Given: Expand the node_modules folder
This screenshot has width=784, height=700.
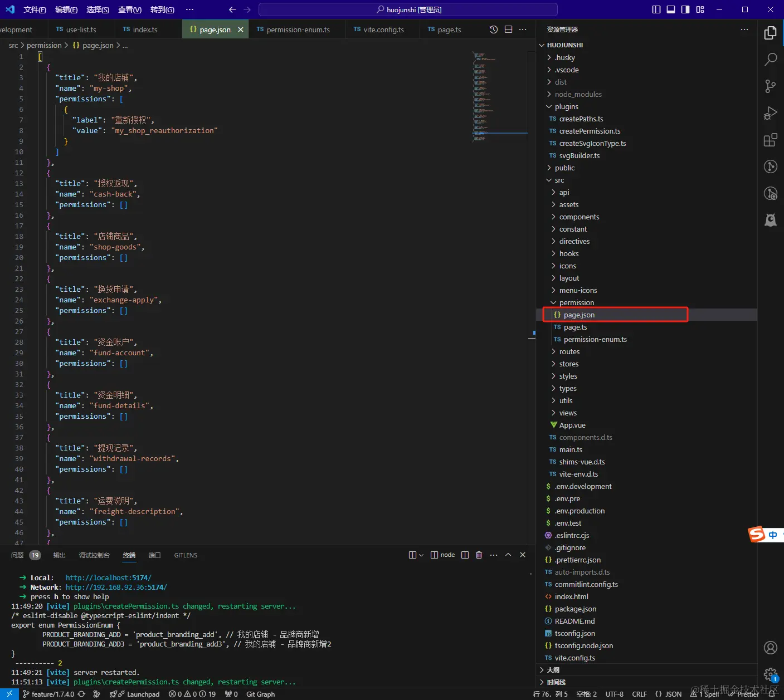Looking at the screenshot, I should point(646,94).
